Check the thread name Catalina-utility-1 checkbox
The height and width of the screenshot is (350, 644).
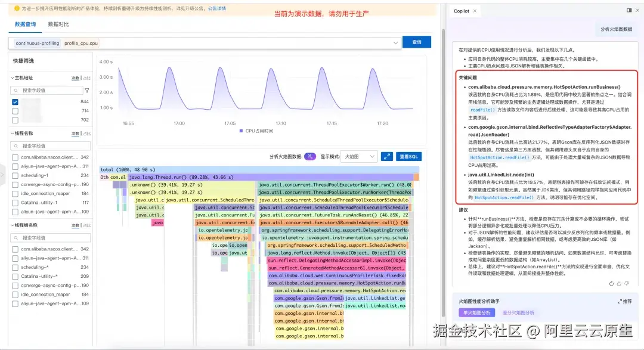[15, 203]
